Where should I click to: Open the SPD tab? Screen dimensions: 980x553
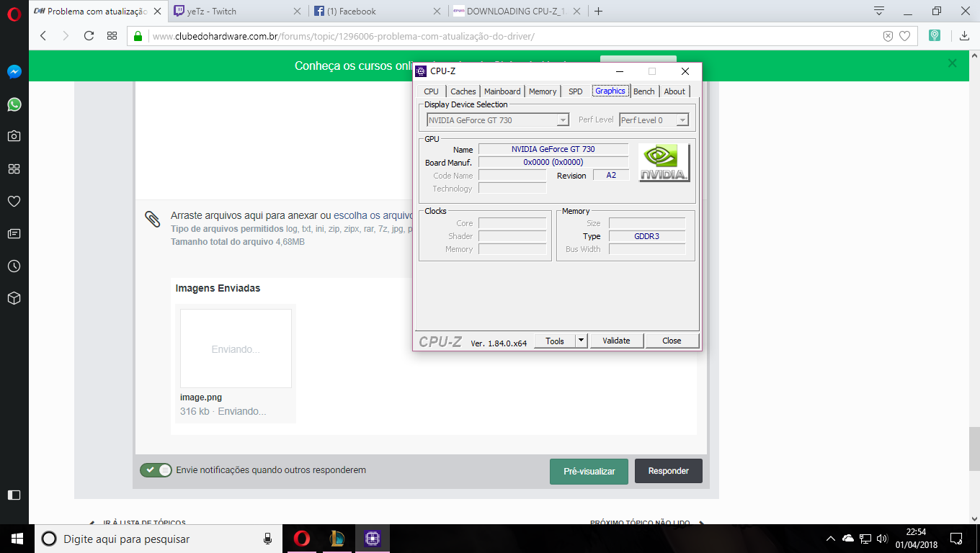point(575,91)
